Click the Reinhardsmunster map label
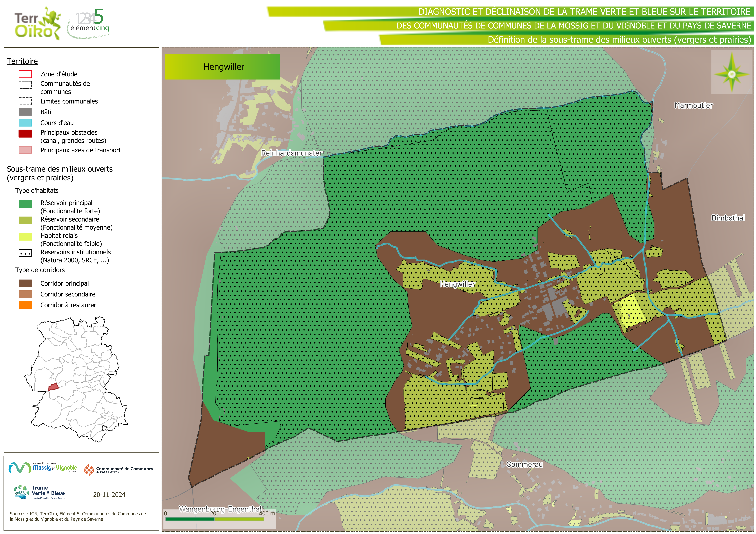756x534 pixels. 291,153
